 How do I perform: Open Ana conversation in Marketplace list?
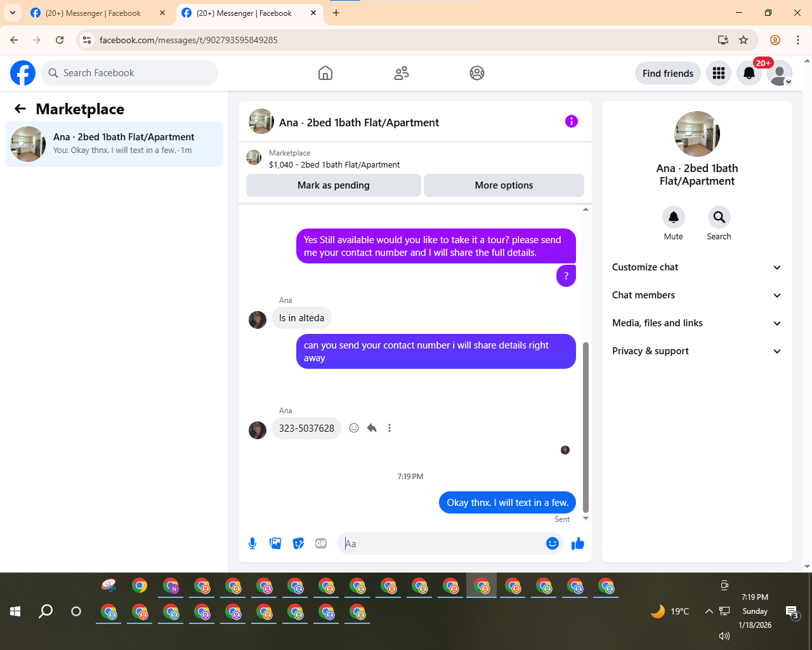pos(114,144)
